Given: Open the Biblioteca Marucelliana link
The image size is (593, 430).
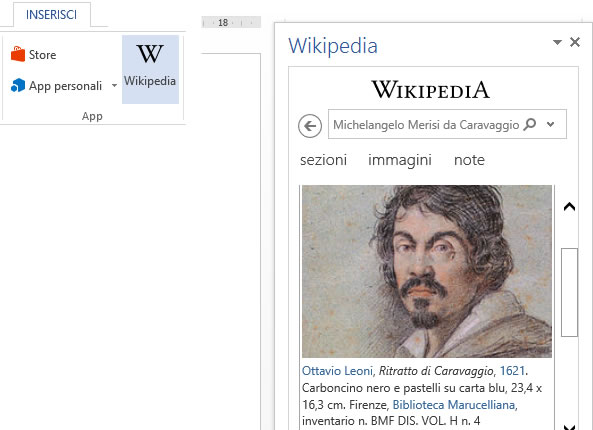Looking at the screenshot, I should pyautogui.click(x=454, y=405).
